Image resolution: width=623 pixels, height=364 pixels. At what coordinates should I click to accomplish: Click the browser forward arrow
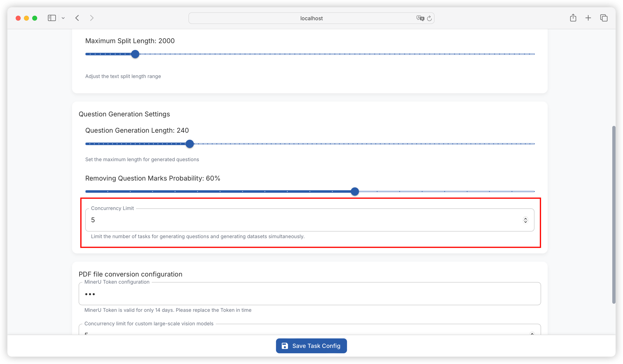(x=92, y=18)
